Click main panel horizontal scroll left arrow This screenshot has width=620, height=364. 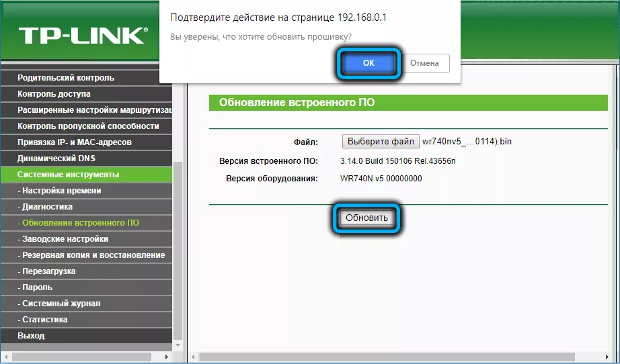[x=193, y=357]
